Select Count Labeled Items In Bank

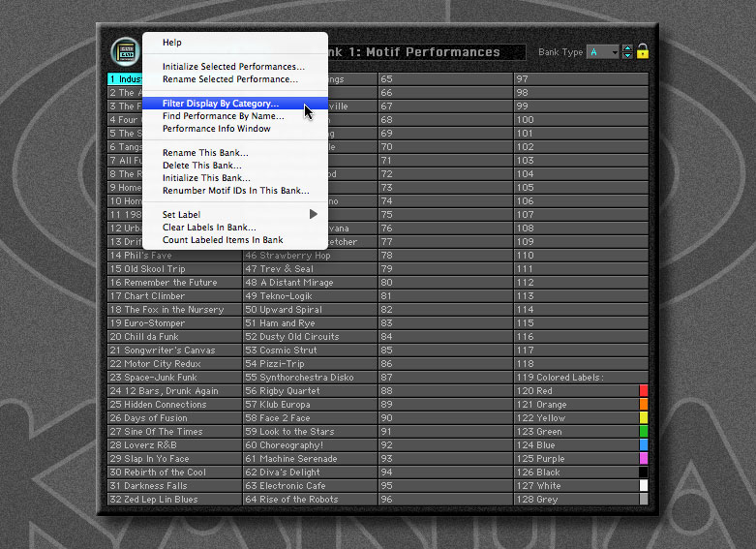(223, 240)
